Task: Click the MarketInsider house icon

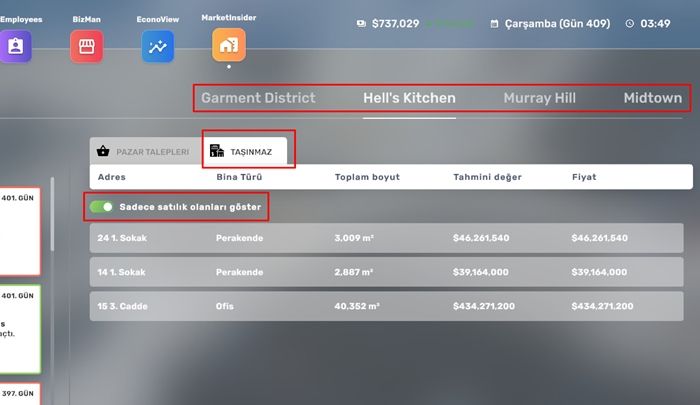Action: [228, 46]
